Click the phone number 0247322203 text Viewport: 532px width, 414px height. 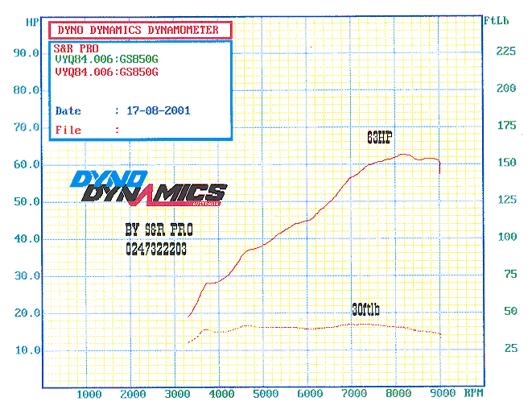(x=156, y=250)
